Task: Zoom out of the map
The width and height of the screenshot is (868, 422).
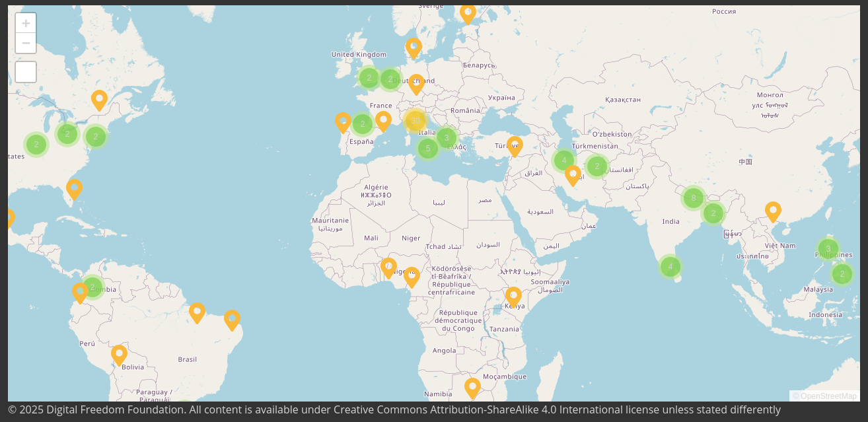Action: pyautogui.click(x=26, y=44)
